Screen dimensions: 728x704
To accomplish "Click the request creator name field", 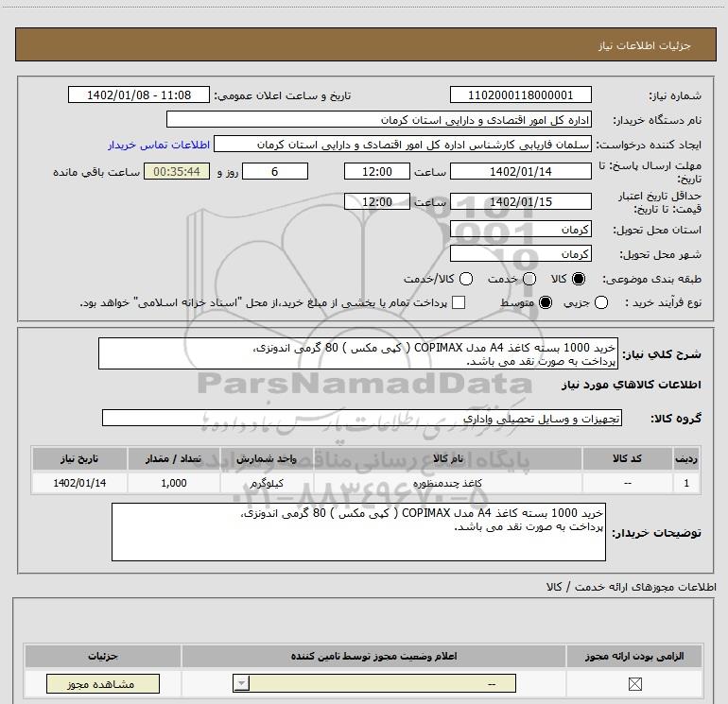I will [403, 145].
